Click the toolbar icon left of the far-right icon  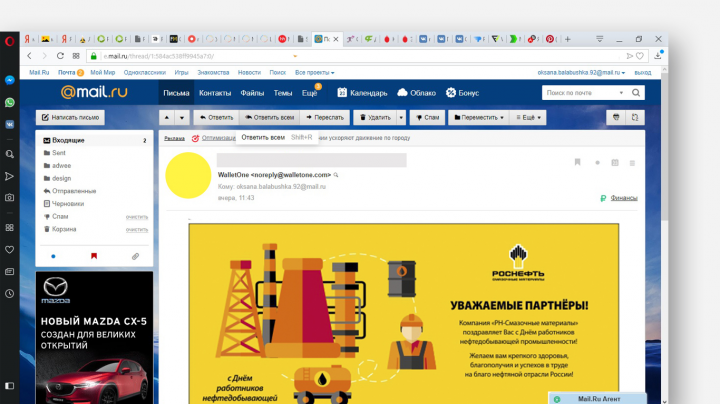click(x=616, y=118)
